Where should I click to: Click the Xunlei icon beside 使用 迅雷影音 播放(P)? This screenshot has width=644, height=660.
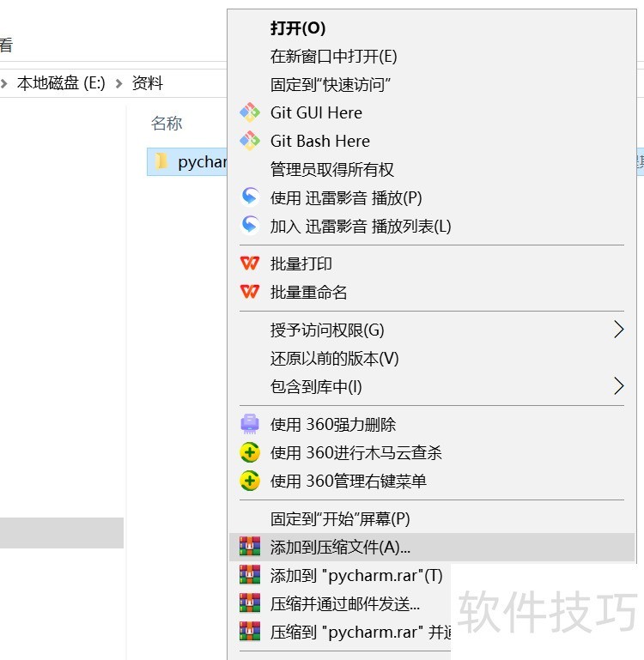tap(250, 197)
